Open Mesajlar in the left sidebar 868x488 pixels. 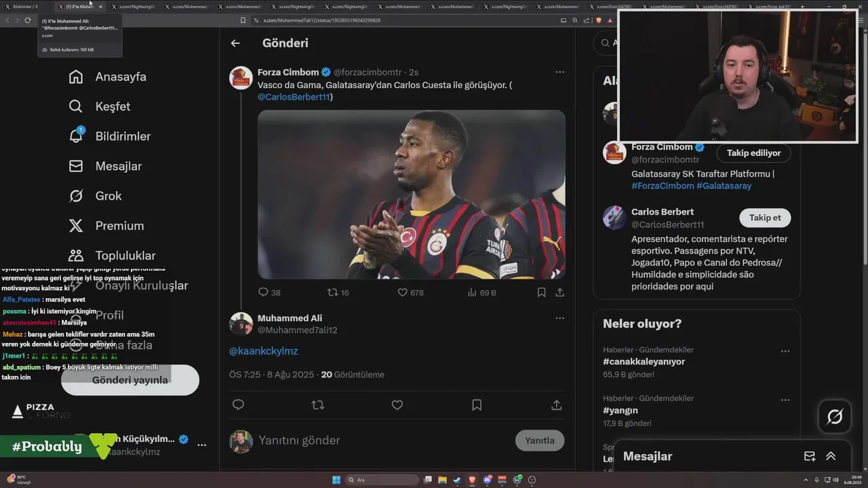104,166
